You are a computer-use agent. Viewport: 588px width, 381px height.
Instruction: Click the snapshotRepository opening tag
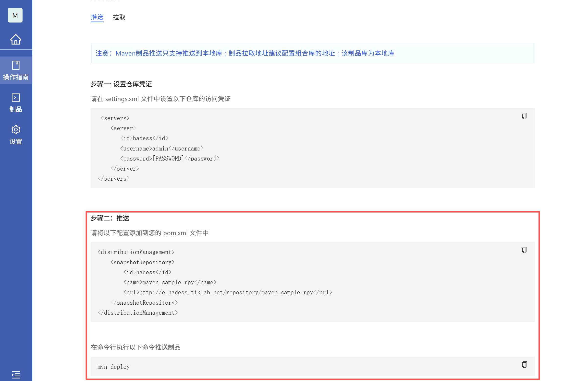142,262
